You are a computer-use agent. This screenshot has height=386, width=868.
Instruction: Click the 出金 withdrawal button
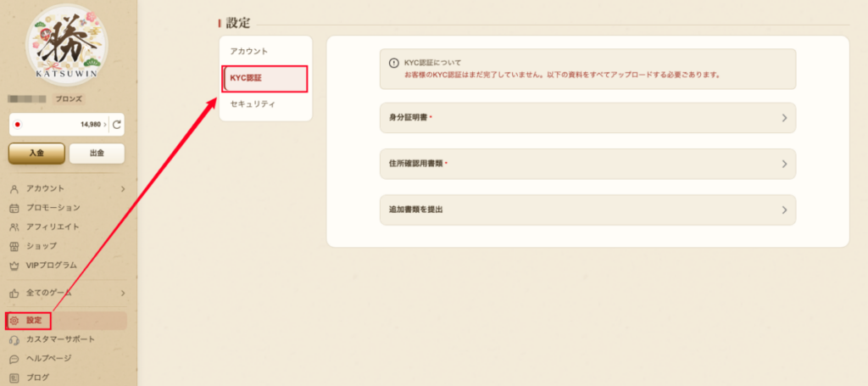[x=97, y=154]
